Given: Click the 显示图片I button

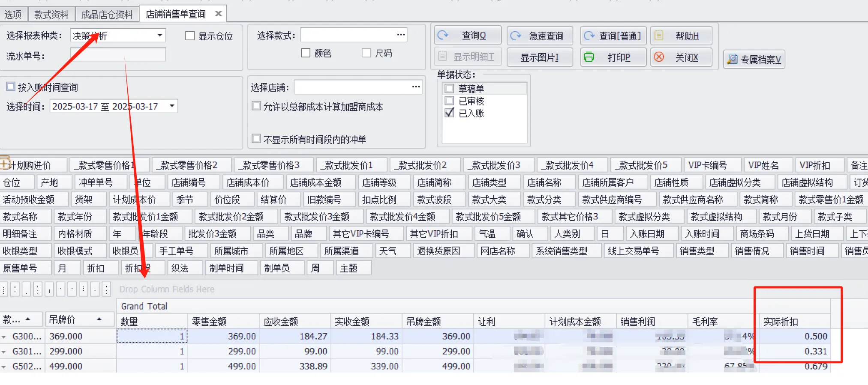Looking at the screenshot, I should (539, 57).
